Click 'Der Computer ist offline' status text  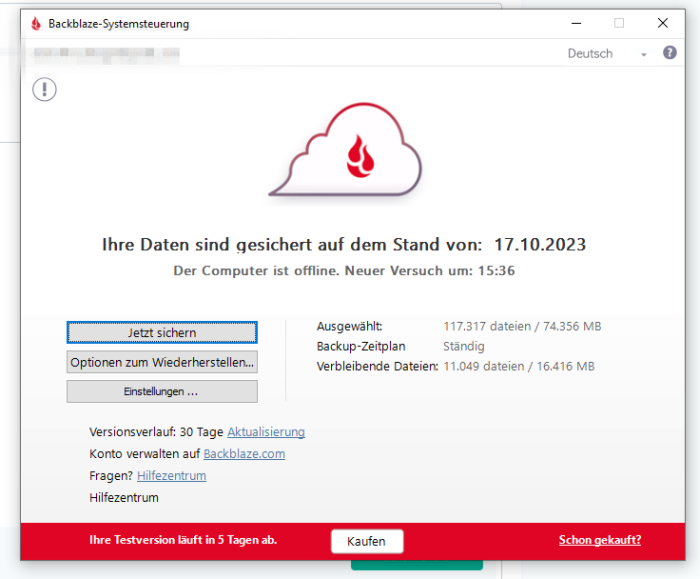pyautogui.click(x=256, y=271)
